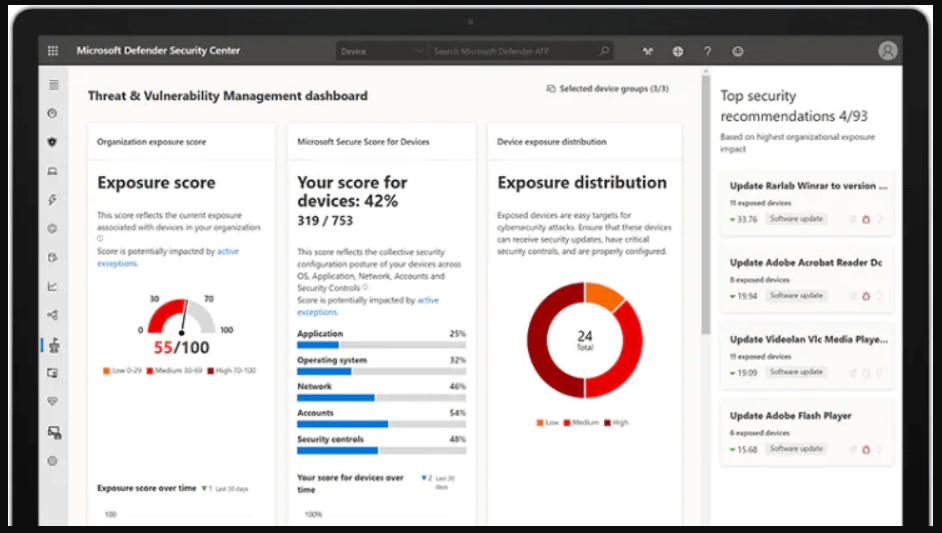Open Evaluation monitor icon in sidebar
This screenshot has width=942, height=533.
53,373
